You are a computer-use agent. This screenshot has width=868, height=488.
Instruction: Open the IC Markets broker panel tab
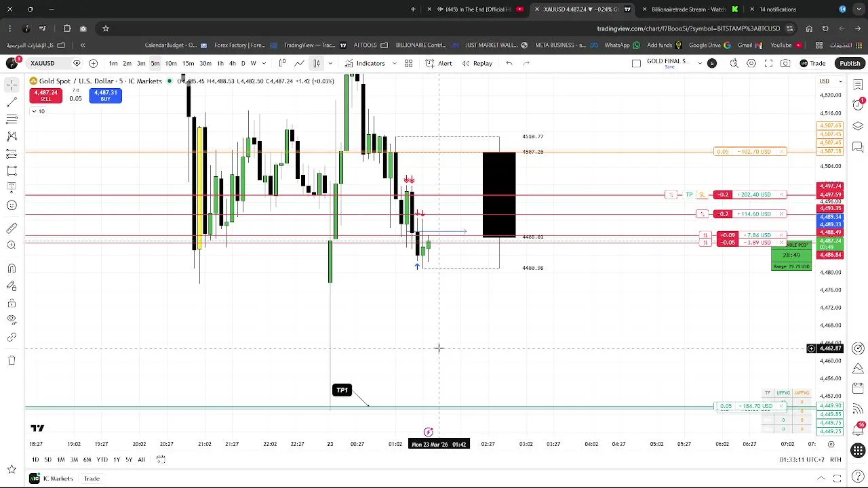point(52,479)
